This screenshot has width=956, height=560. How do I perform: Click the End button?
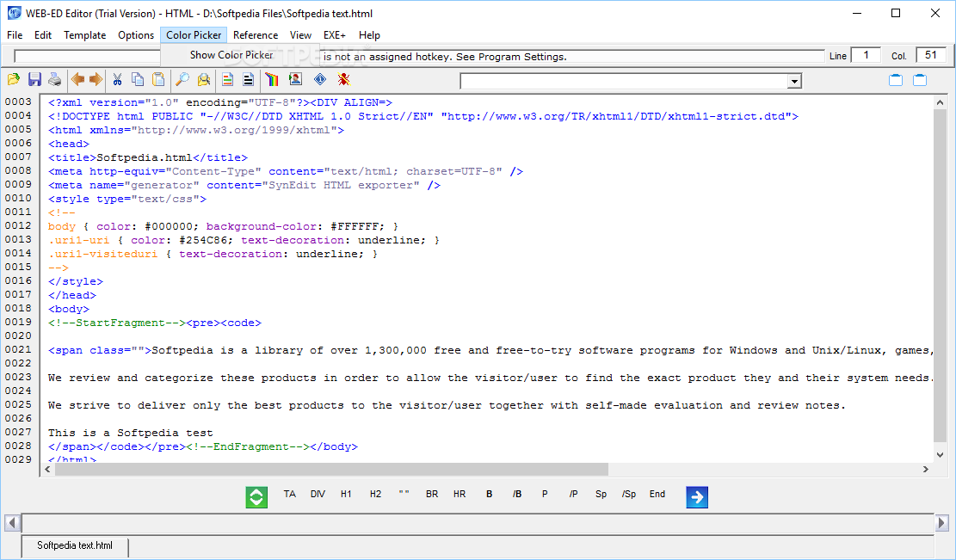pos(657,494)
